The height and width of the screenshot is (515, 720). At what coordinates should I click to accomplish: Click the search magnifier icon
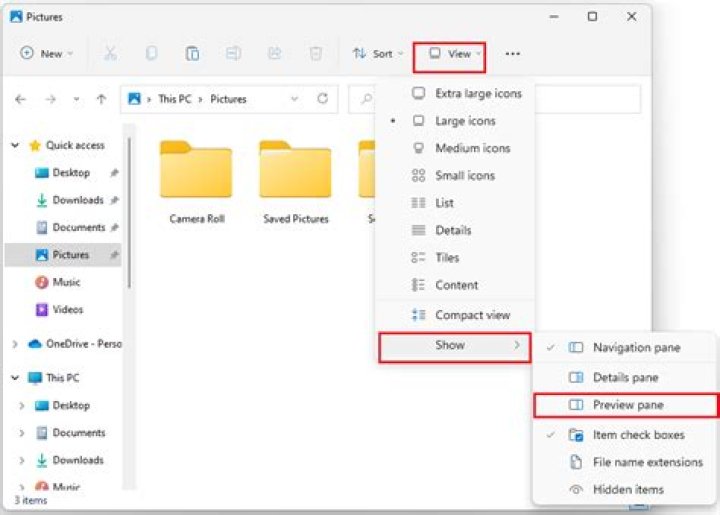[x=366, y=99]
